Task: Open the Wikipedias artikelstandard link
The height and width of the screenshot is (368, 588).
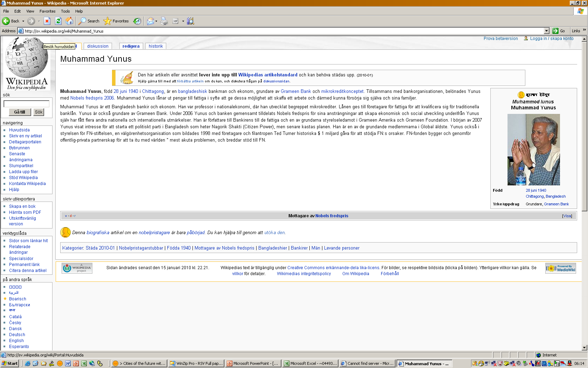Action: (268, 75)
